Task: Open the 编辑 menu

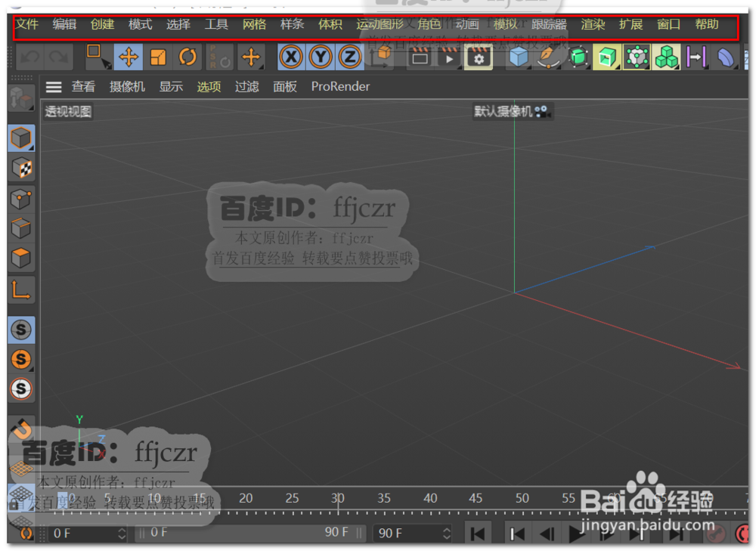Action: pyautogui.click(x=64, y=24)
